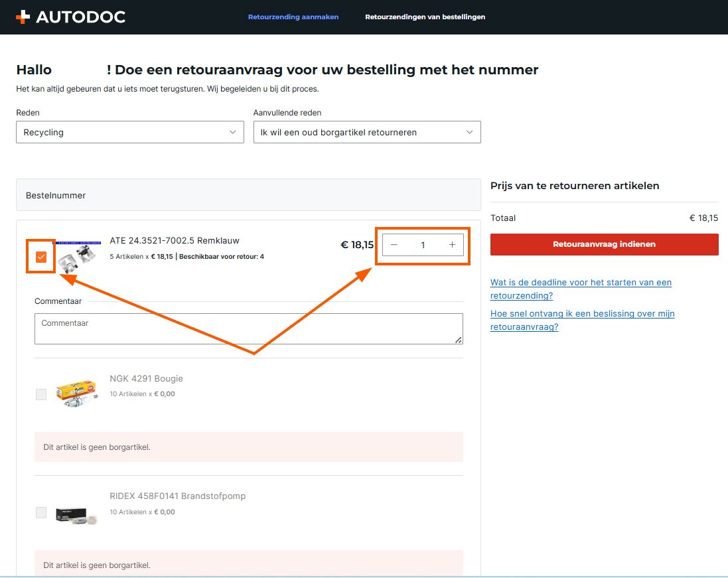
Task: Open the Retourzending aanmaken tab
Action: [x=293, y=17]
